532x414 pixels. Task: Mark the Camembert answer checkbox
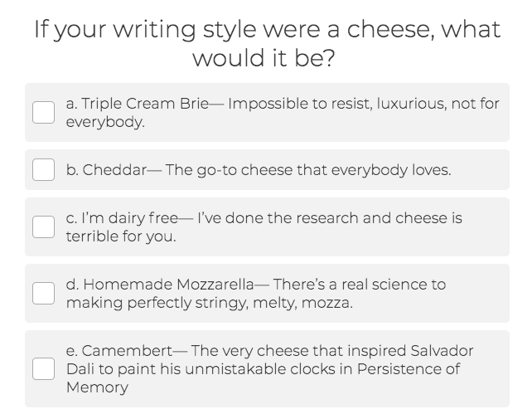43,368
